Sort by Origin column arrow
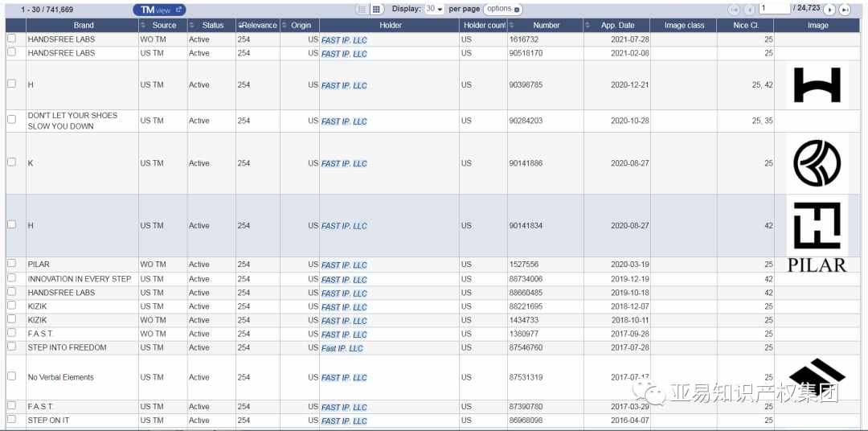Screen dimensions: 868x431 coord(285,26)
